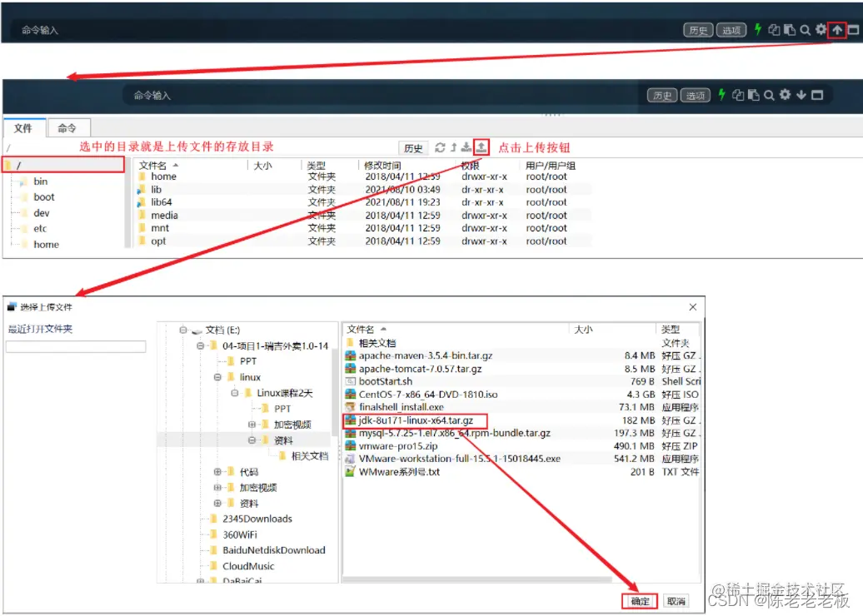
Task: Click the 确定 button to confirm upload
Action: pyautogui.click(x=639, y=601)
